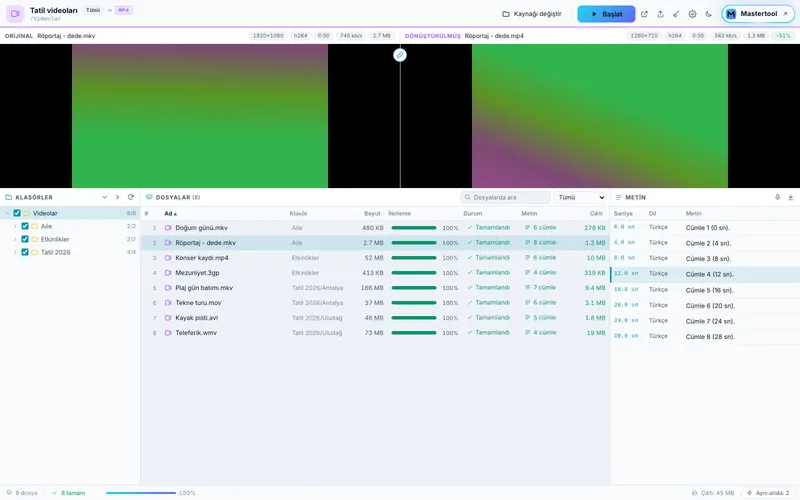This screenshot has height=500, width=800.
Task: Select the 'Plaj gün batımı.mkv' file row
Action: (x=375, y=288)
